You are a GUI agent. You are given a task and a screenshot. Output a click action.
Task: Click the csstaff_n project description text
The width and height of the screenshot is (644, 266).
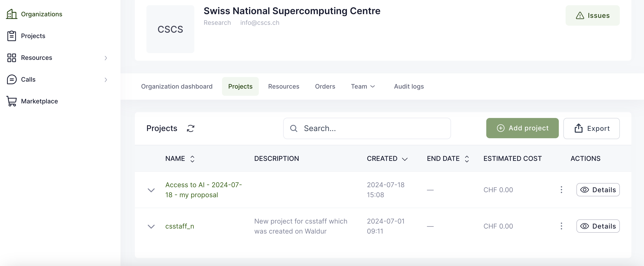point(300,226)
